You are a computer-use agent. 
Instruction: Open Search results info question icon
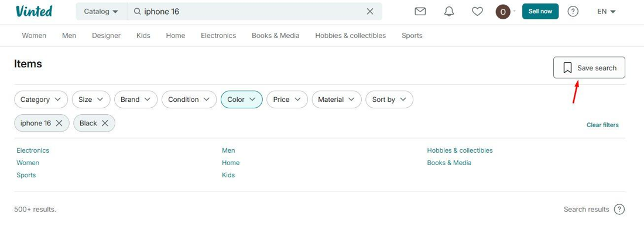click(619, 209)
